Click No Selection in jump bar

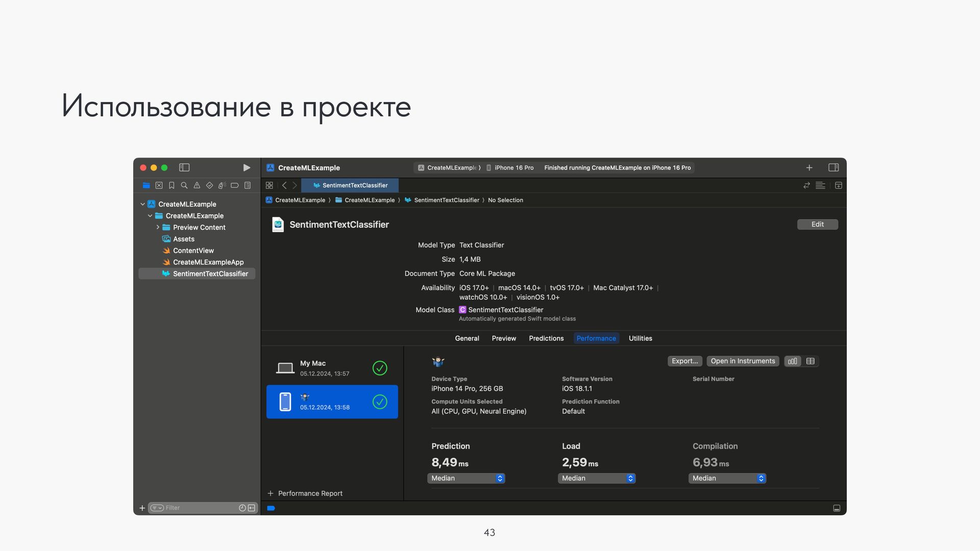click(505, 200)
